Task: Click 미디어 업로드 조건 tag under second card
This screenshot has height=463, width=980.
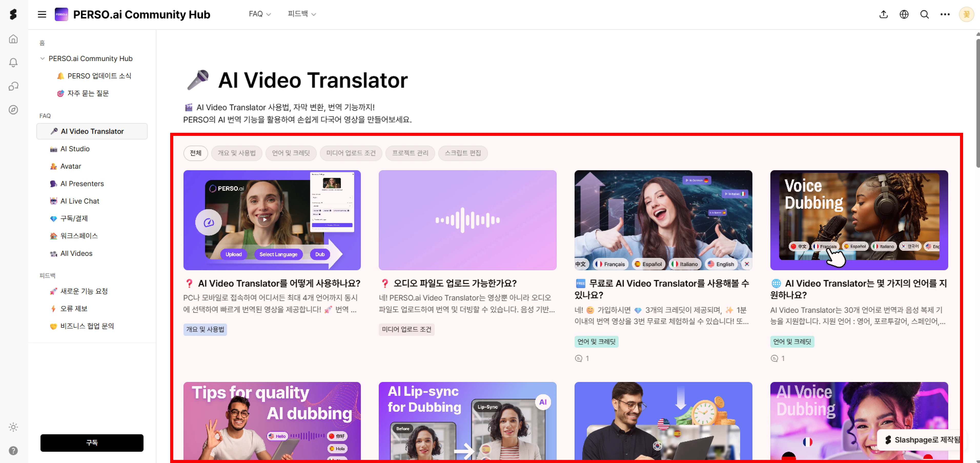Action: (406, 329)
